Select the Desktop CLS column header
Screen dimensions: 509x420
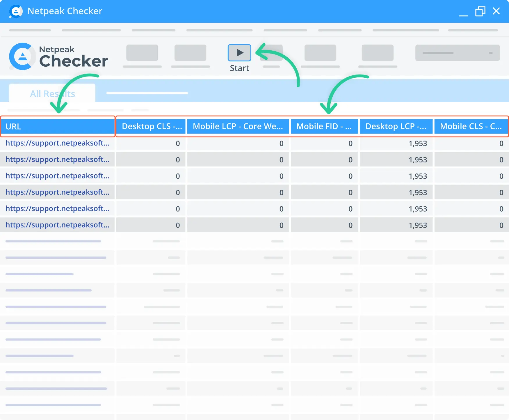[x=151, y=127]
